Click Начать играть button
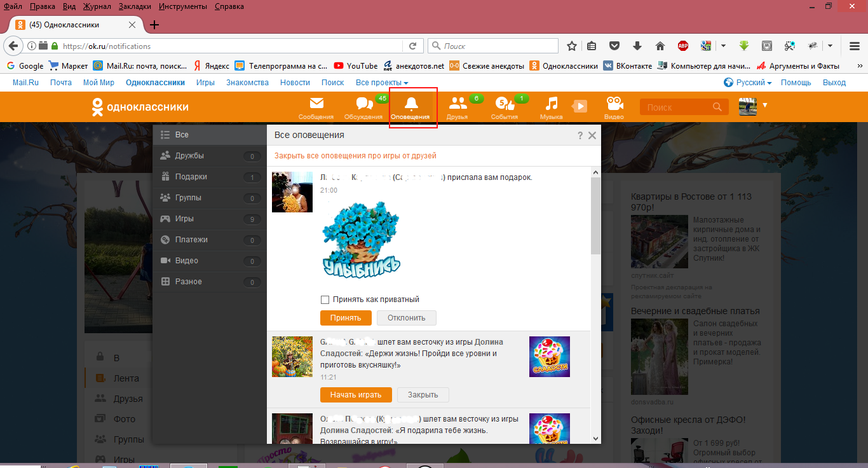Image resolution: width=868 pixels, height=468 pixels. 356,395
